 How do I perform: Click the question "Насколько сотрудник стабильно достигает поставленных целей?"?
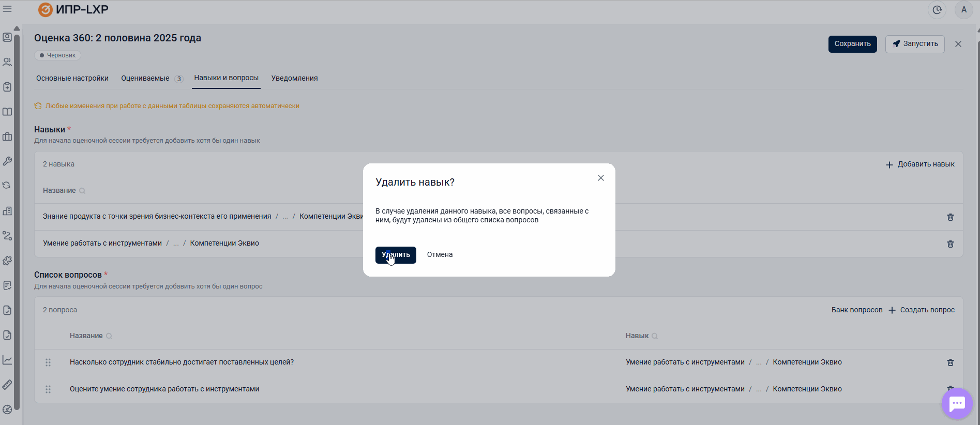(182, 362)
